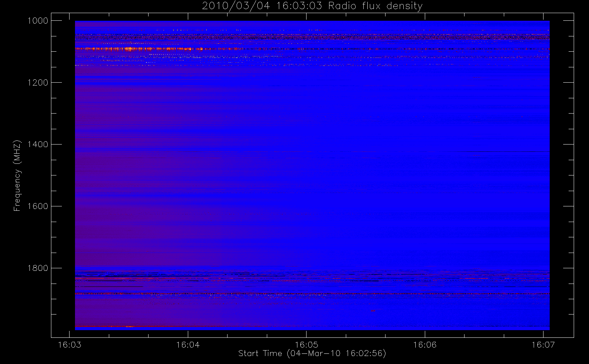Select the 1000 frequency tick label
Screen dimensions: 589x364
pyautogui.click(x=38, y=21)
